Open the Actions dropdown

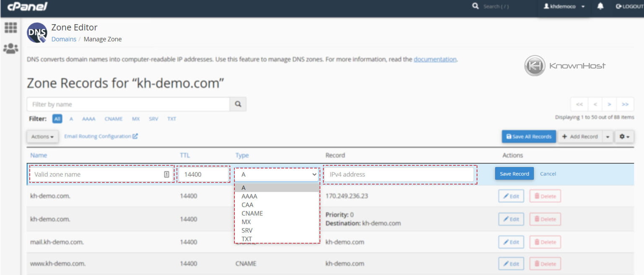pyautogui.click(x=42, y=136)
